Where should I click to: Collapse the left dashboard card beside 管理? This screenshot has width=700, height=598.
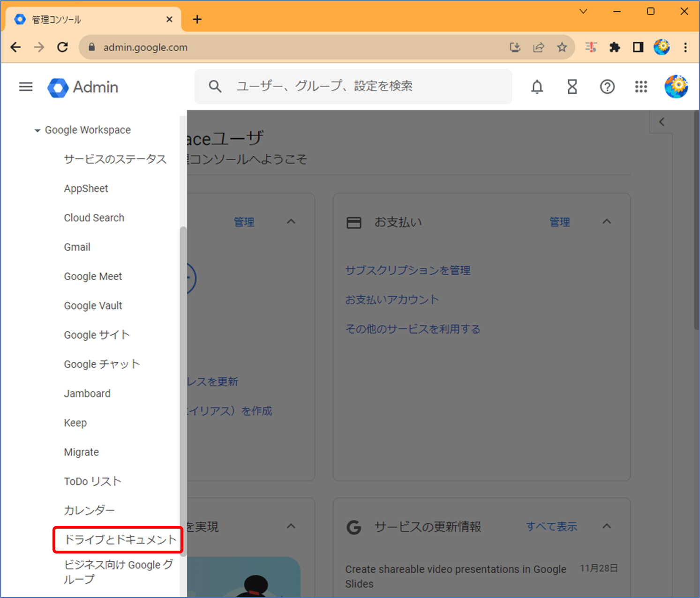click(x=291, y=222)
